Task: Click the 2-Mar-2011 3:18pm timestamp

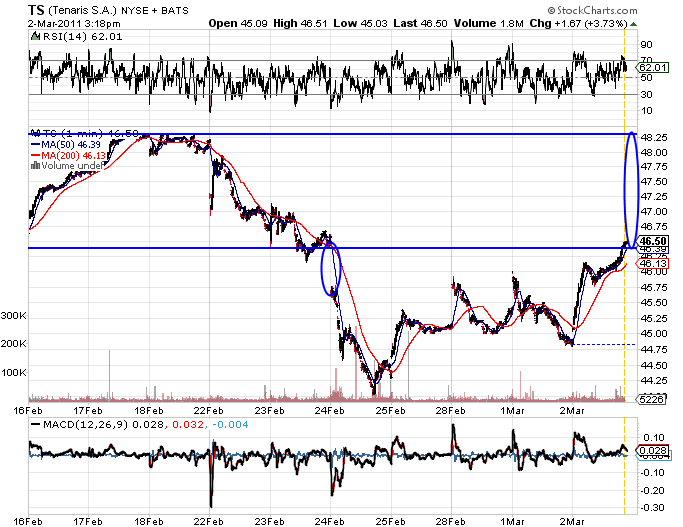Action: click(x=74, y=24)
